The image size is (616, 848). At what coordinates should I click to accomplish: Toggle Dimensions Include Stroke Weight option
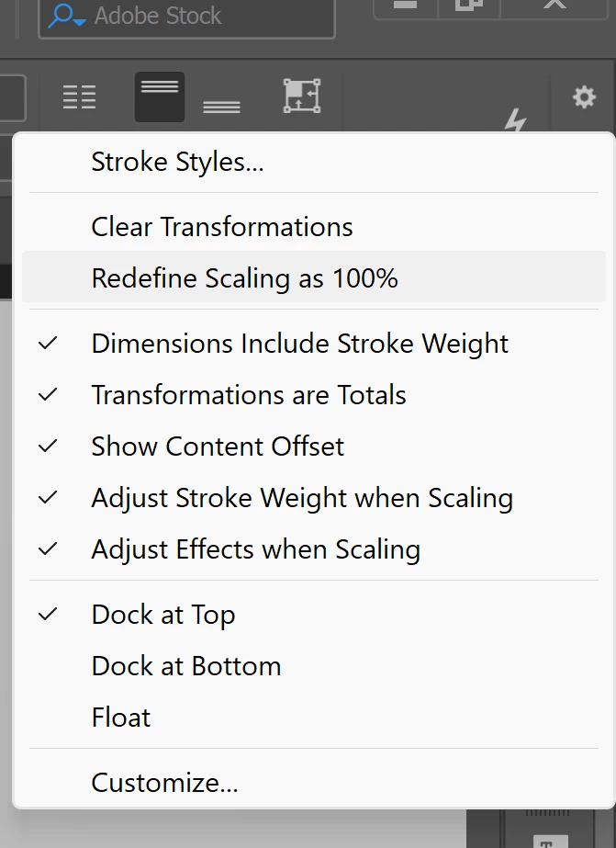(x=299, y=344)
